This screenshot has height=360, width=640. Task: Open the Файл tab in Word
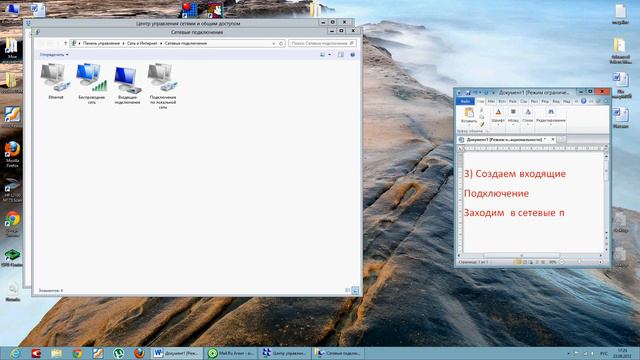pos(465,101)
